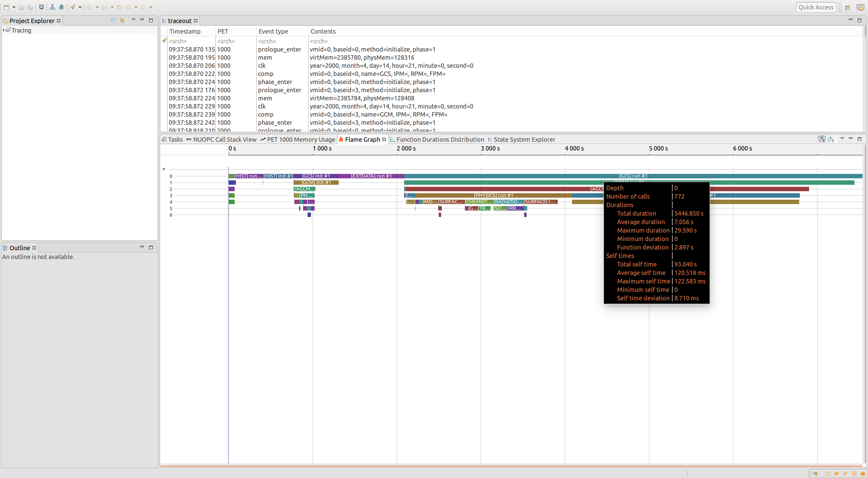The width and height of the screenshot is (868, 478).
Task: Click the restore welcome status bar icon
Action: (x=815, y=474)
